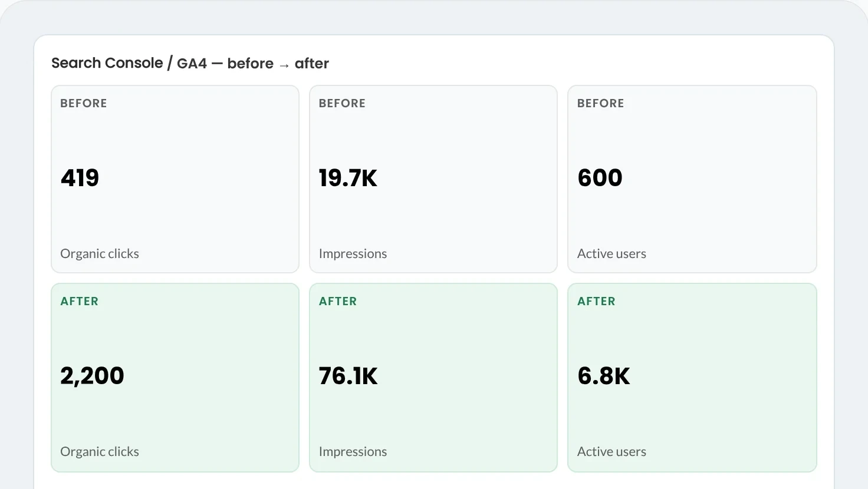Select the Before value "19.7K"
868x489 pixels.
pos(348,178)
